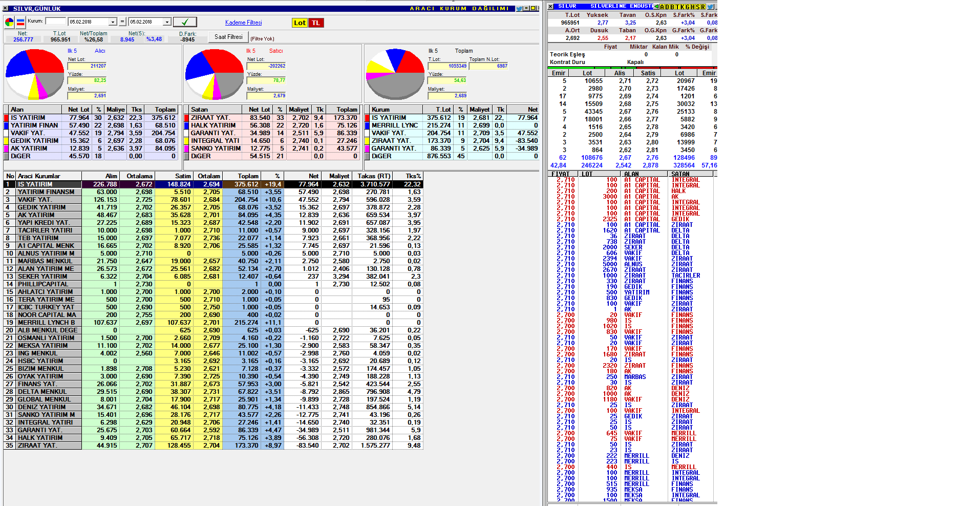
Task: Switch to bar view icon beside pie icon
Action: point(20,23)
